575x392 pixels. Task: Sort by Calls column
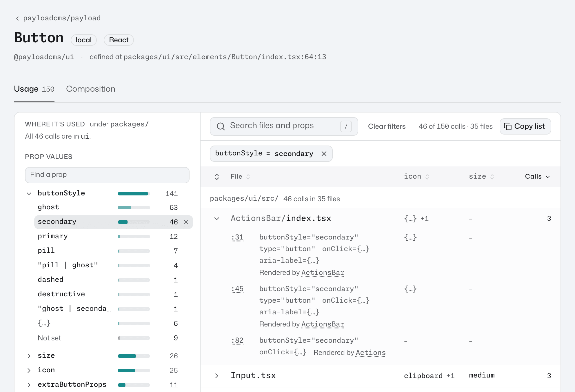click(537, 177)
